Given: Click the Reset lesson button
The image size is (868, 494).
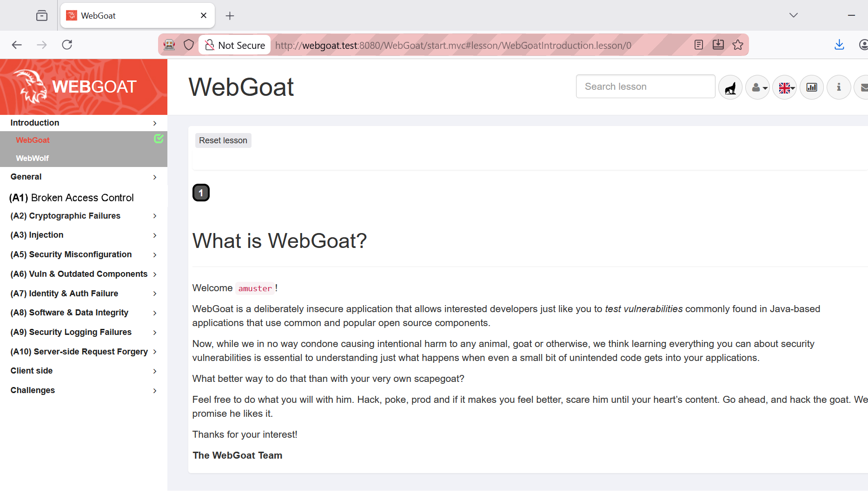Looking at the screenshot, I should (223, 140).
